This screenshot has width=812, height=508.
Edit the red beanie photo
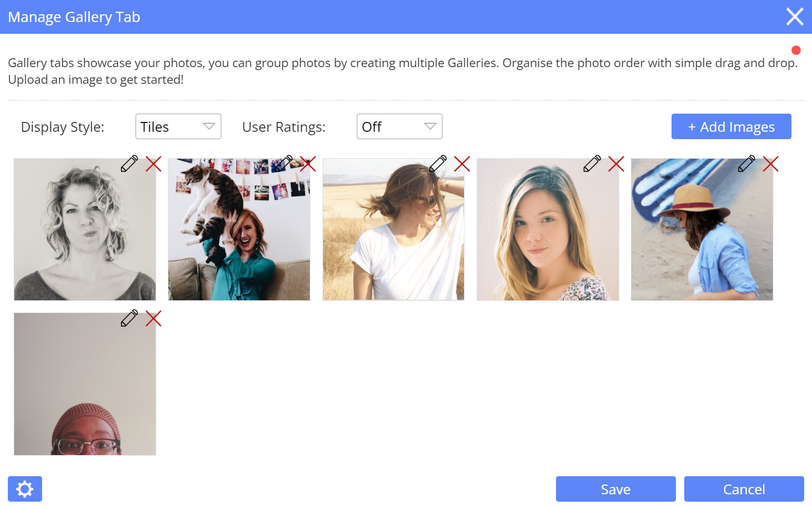(x=129, y=318)
